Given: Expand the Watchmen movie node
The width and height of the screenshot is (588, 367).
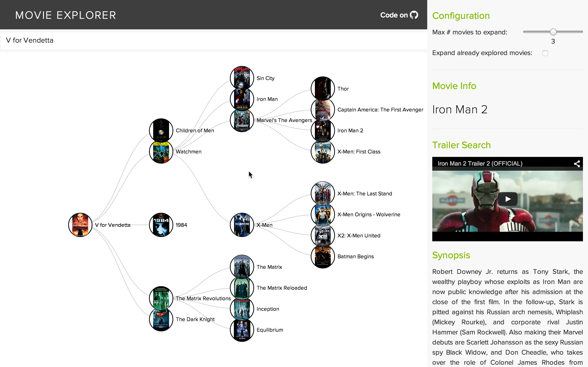Looking at the screenshot, I should (161, 152).
